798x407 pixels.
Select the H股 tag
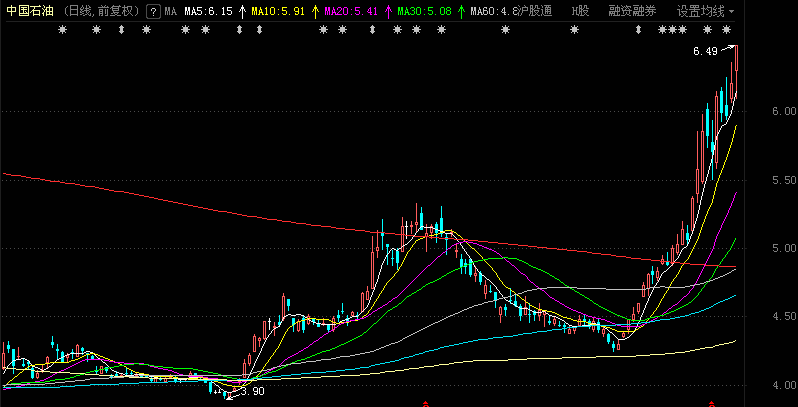point(580,11)
